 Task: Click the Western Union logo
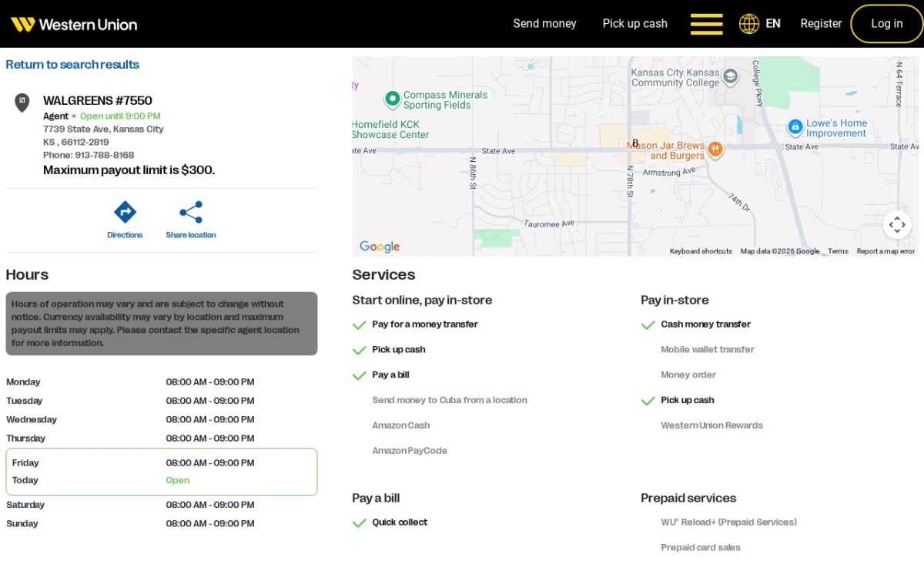[x=74, y=24]
